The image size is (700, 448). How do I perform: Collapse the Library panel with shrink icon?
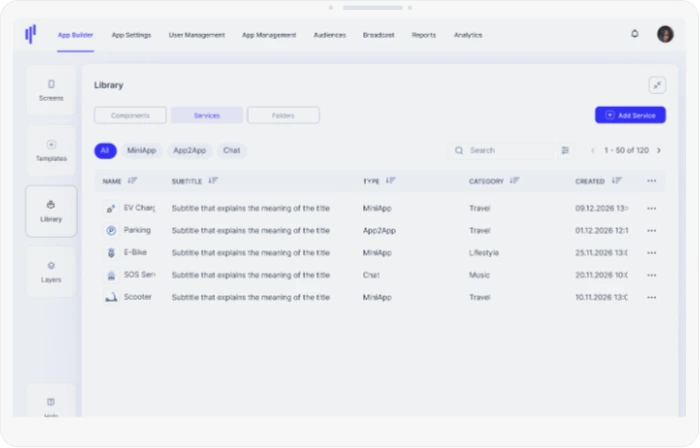tap(657, 85)
